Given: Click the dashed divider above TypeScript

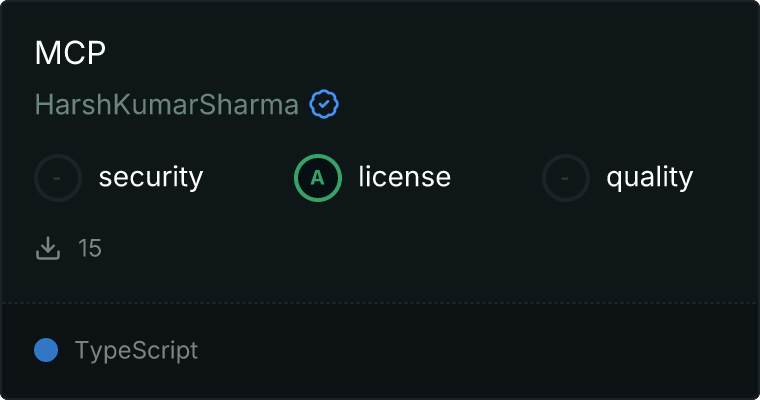Looking at the screenshot, I should click(x=380, y=303).
